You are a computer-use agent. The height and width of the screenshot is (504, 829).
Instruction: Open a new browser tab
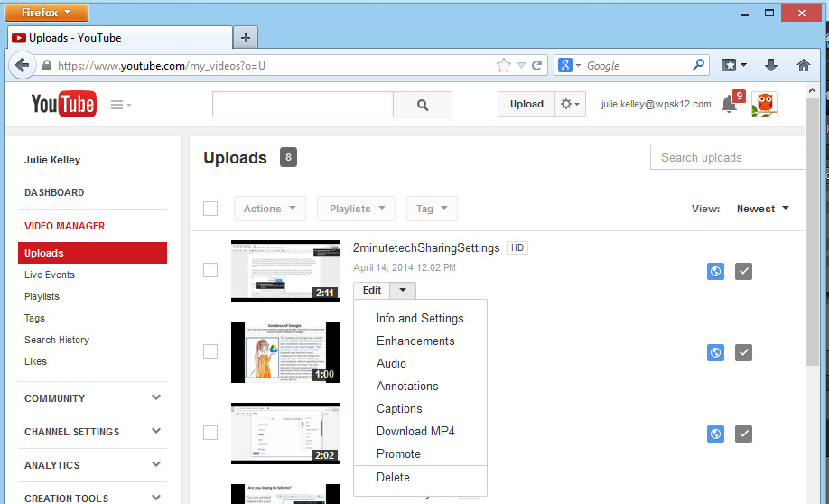click(246, 38)
